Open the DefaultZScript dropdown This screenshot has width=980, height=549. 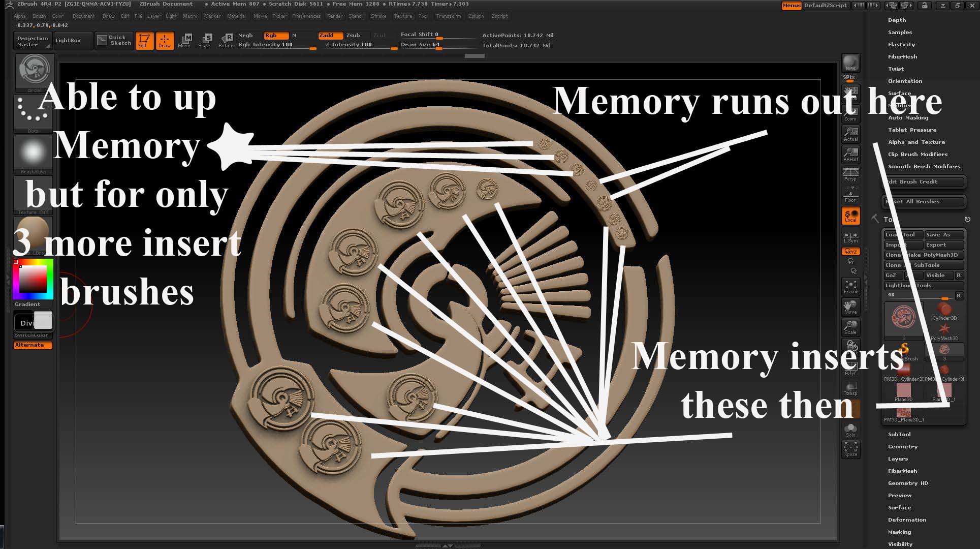(826, 6)
